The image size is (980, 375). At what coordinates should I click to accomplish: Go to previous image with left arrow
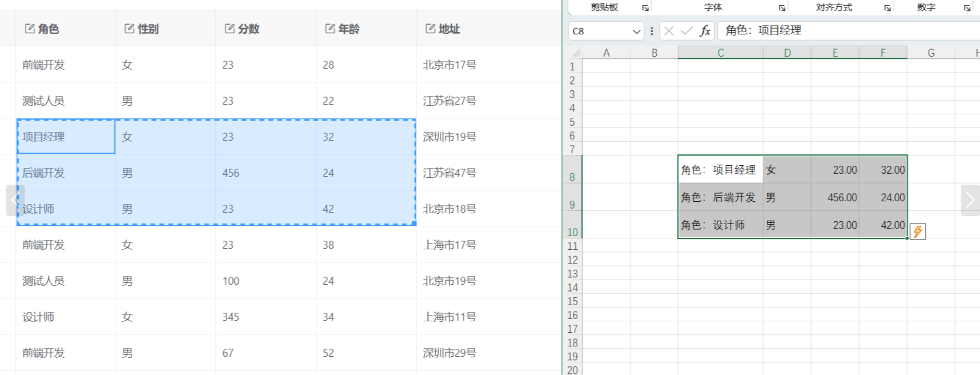click(14, 200)
